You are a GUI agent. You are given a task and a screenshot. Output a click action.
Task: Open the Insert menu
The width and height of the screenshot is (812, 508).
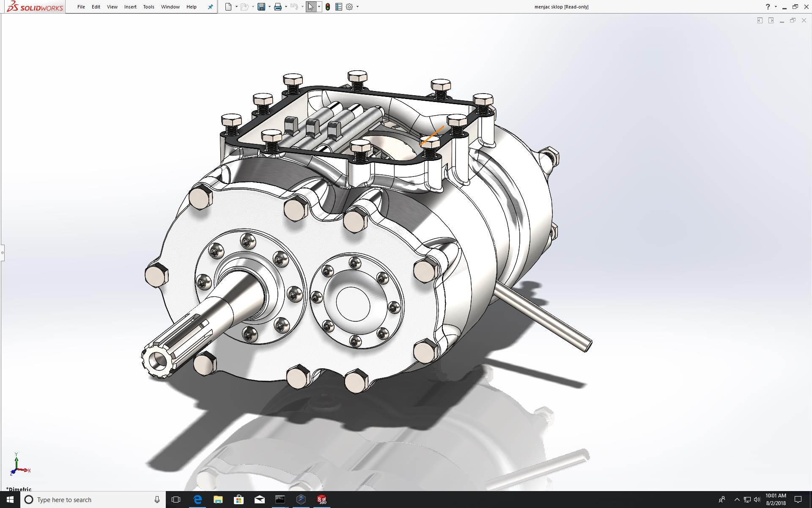coord(130,7)
